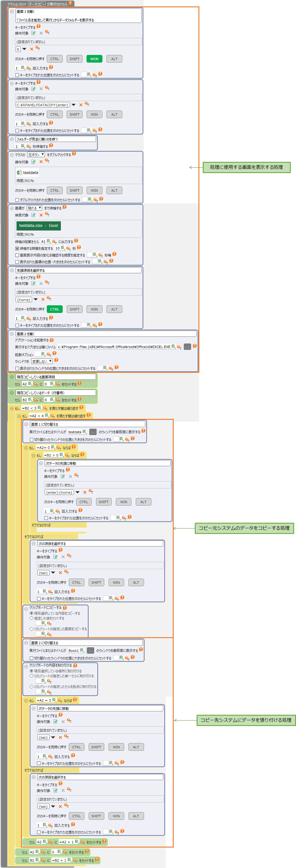Remove the testdata image target with red X
The height and width of the screenshot is (868, 296).
(41, 162)
